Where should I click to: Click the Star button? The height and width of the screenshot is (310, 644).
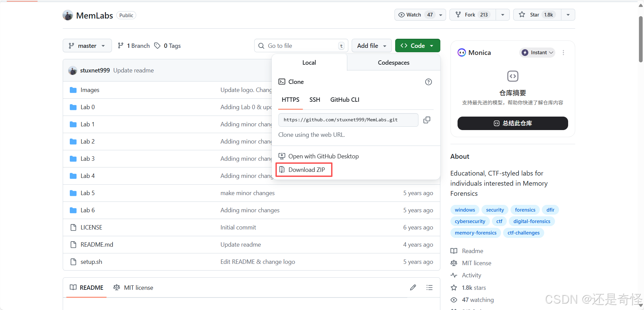click(537, 15)
